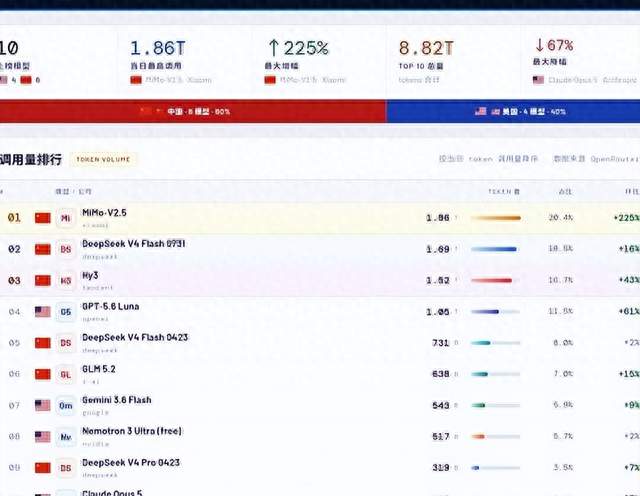Open the MiMo-V2.5 model name
The height and width of the screenshot is (496, 640).
(104, 213)
